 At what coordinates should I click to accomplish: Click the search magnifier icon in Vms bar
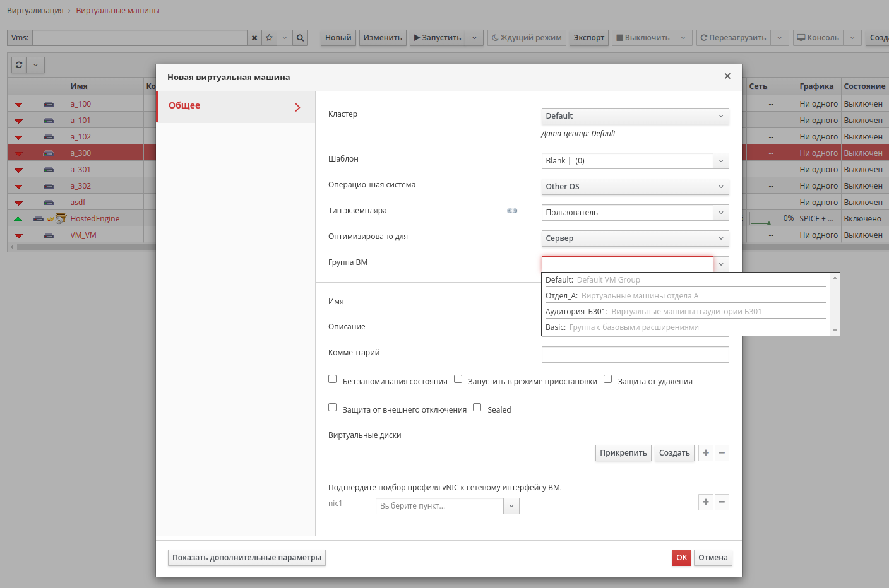pos(301,38)
